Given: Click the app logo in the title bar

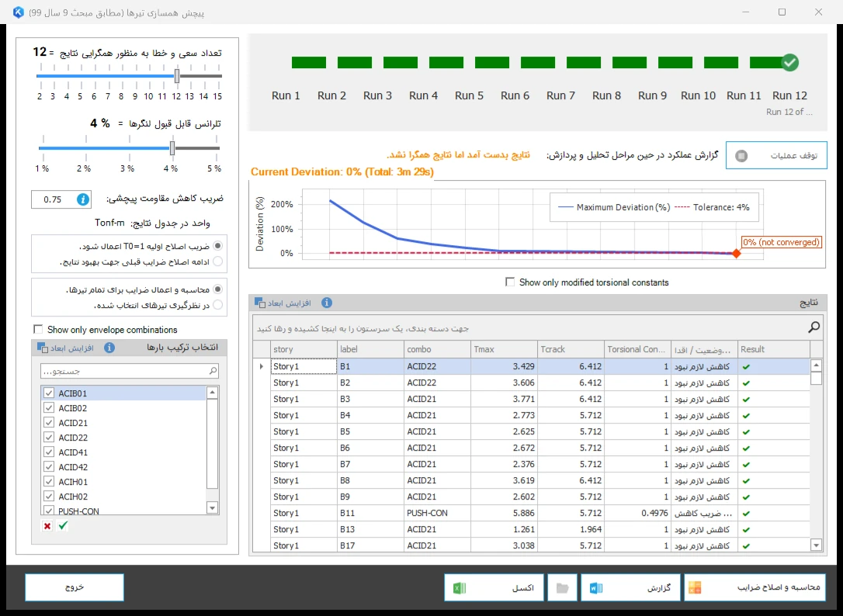Looking at the screenshot, I should pos(19,12).
